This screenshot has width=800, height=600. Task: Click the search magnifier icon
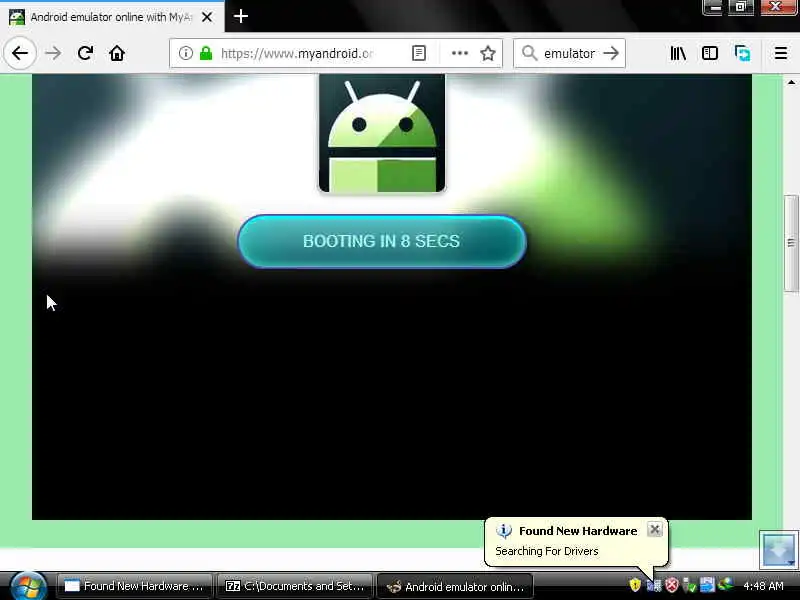pos(530,53)
